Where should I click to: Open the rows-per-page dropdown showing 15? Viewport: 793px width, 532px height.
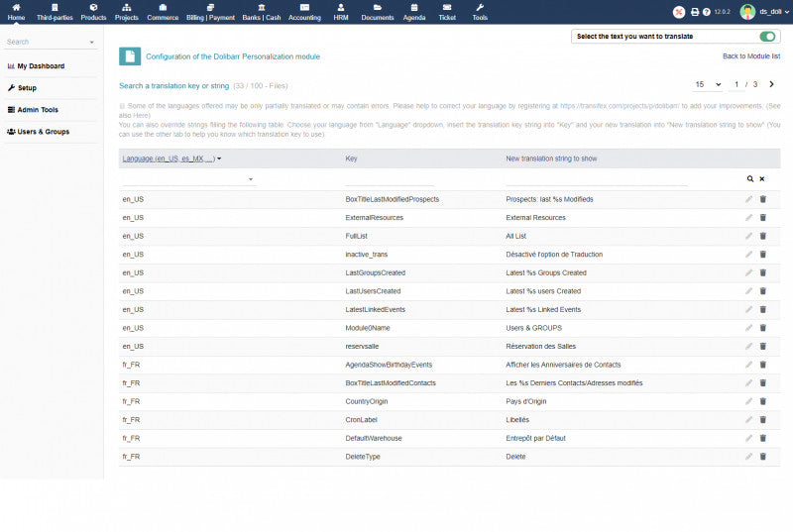coord(707,84)
